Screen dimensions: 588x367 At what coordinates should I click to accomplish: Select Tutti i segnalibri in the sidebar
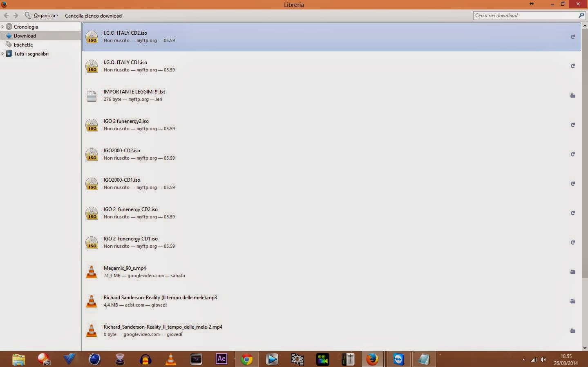point(31,54)
